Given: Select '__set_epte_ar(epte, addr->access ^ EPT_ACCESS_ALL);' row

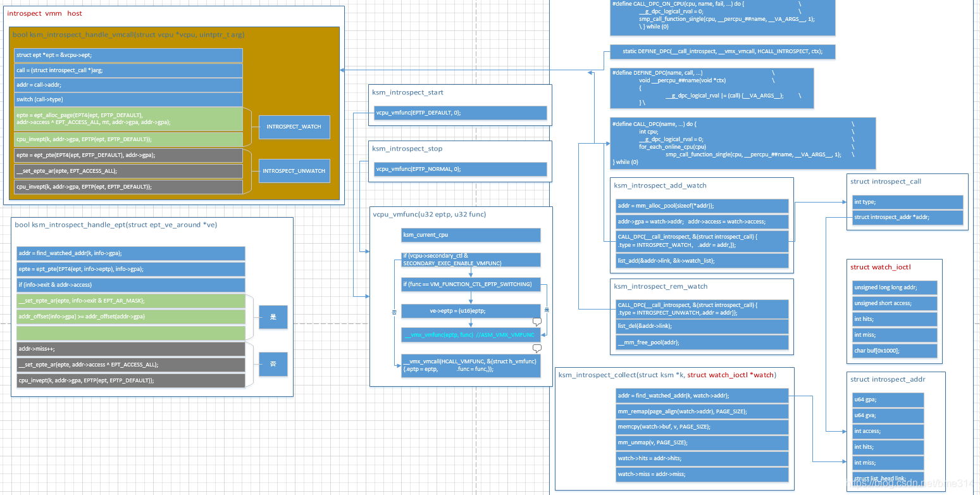Looking at the screenshot, I should (x=131, y=365).
